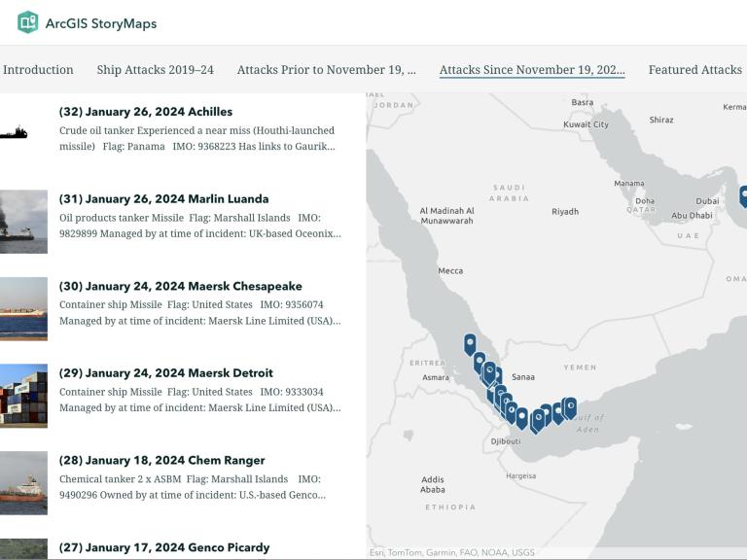Select entry (28) January 18, 2024 Chem Ranger
Image resolution: width=747 pixels, height=560 pixels.
pyautogui.click(x=162, y=460)
